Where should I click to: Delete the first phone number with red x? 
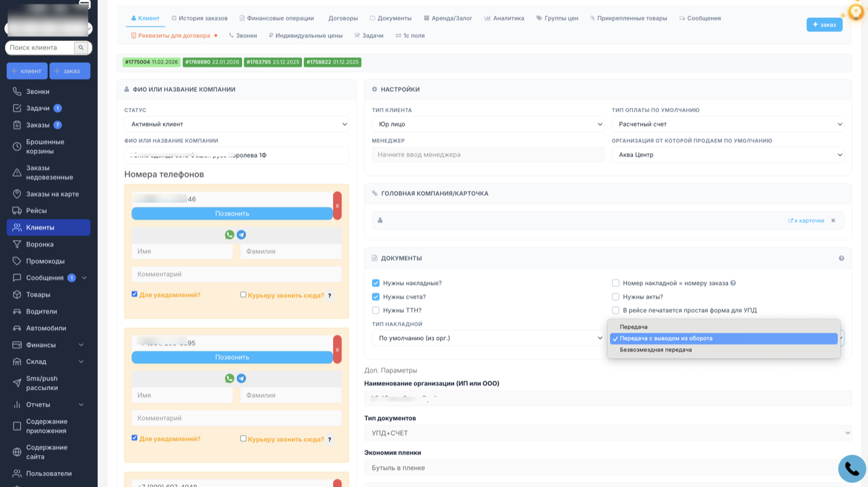[x=337, y=206]
